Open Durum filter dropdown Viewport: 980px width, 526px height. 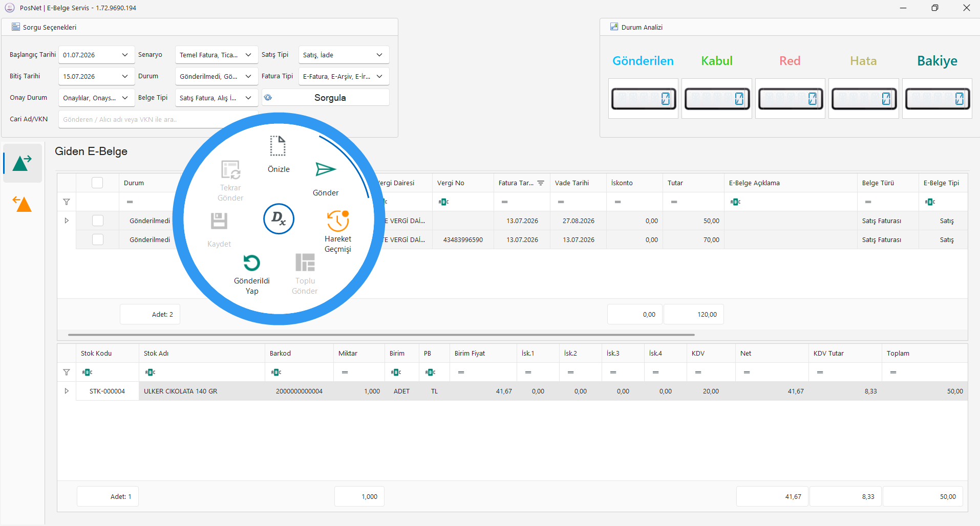(x=248, y=76)
